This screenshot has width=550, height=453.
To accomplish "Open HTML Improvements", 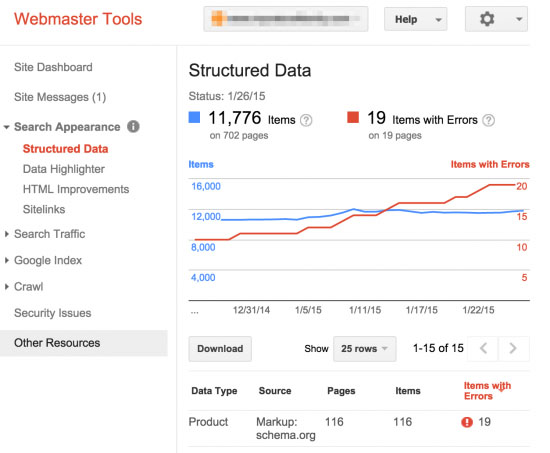I will (76, 189).
